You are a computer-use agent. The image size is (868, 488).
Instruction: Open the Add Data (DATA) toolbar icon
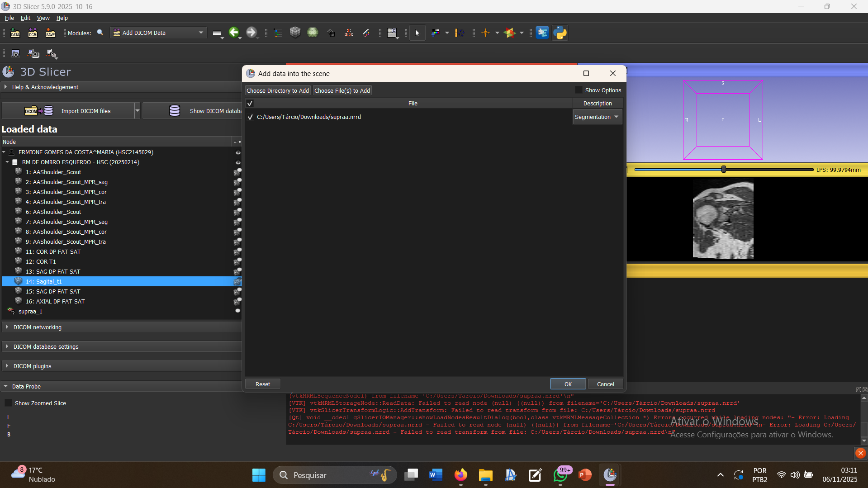15,33
